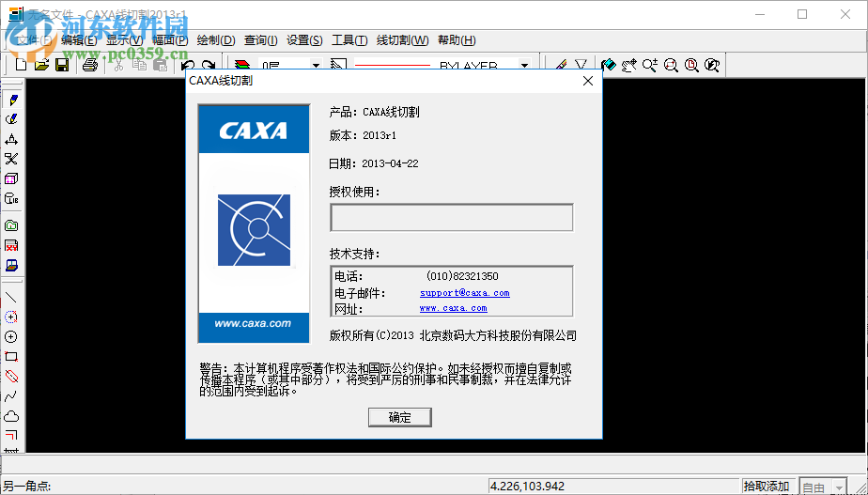Select the cloud-shaped contour tool
This screenshot has height=495, width=868.
coord(11,416)
